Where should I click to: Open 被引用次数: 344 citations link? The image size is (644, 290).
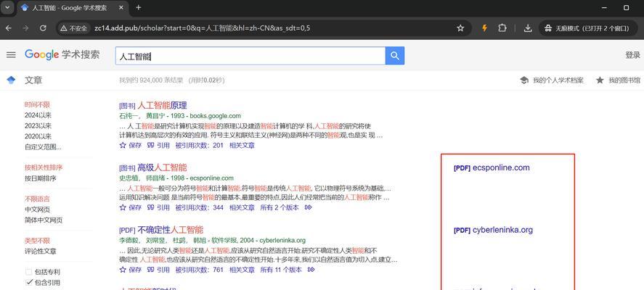click(199, 207)
